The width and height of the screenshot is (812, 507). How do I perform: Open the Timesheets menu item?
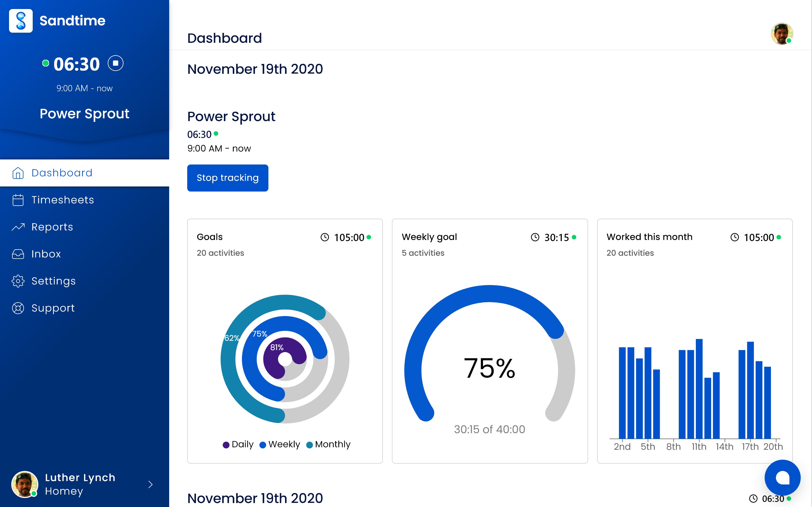coord(63,200)
